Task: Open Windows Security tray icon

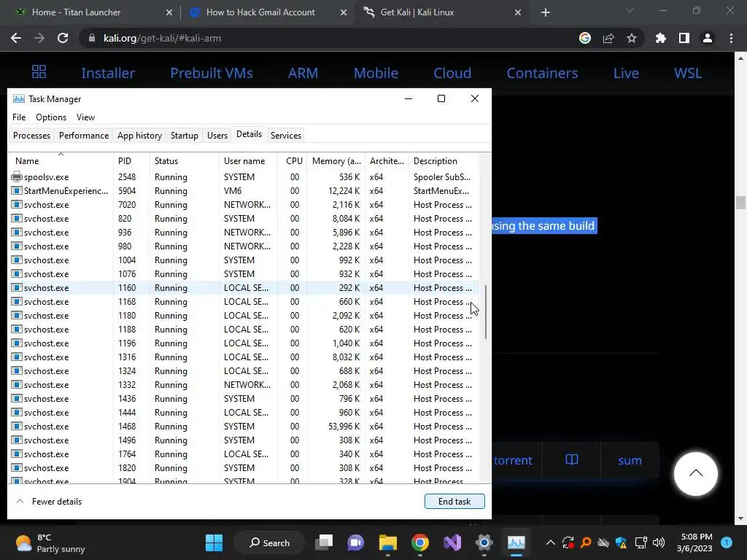Action: [x=621, y=542]
